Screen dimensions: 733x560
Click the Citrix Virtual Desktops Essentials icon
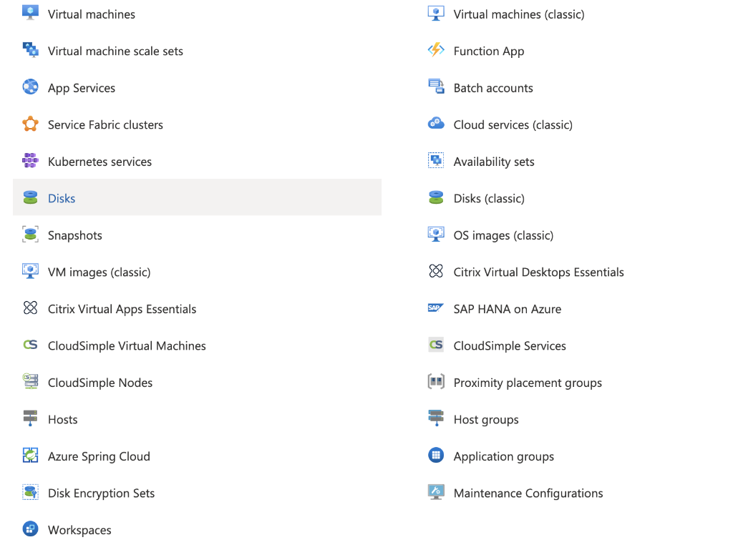[436, 271]
